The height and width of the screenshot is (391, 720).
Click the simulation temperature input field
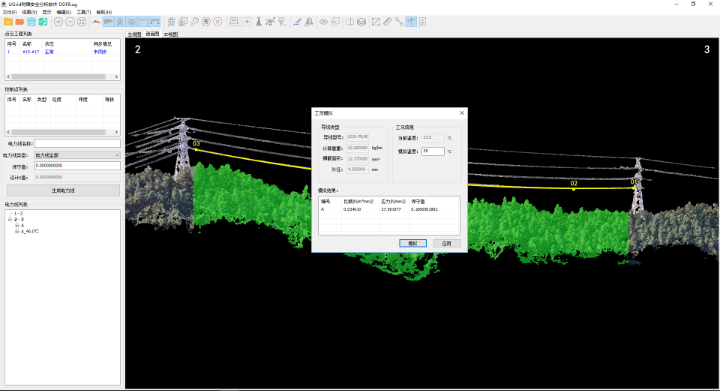[433, 151]
